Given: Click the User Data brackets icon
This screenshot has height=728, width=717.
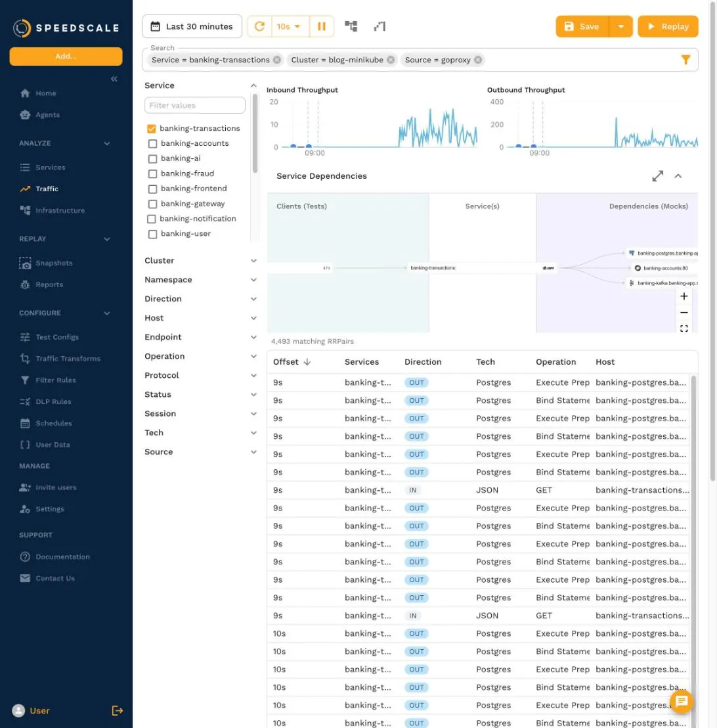Looking at the screenshot, I should point(25,445).
